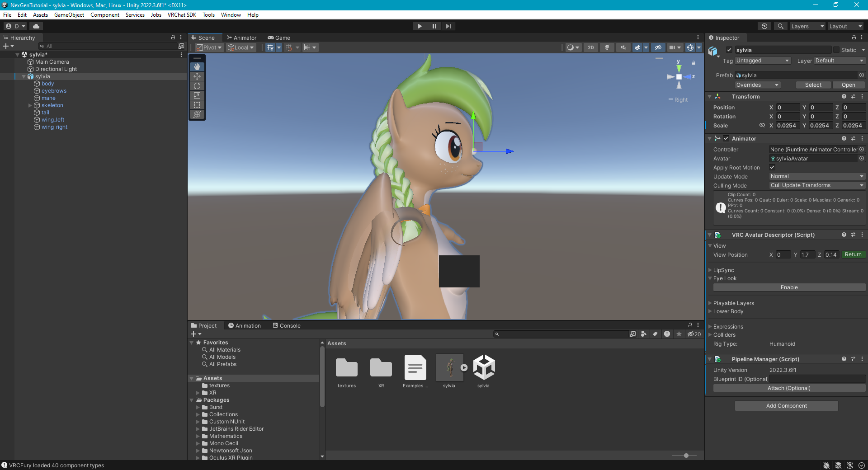Click the Add Component button
868x470 pixels.
pos(786,406)
